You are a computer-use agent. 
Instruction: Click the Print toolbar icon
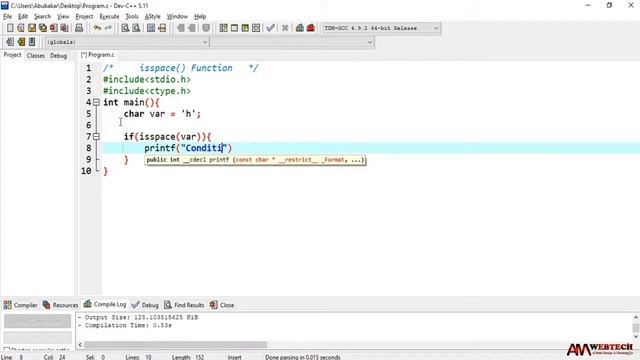(79, 28)
